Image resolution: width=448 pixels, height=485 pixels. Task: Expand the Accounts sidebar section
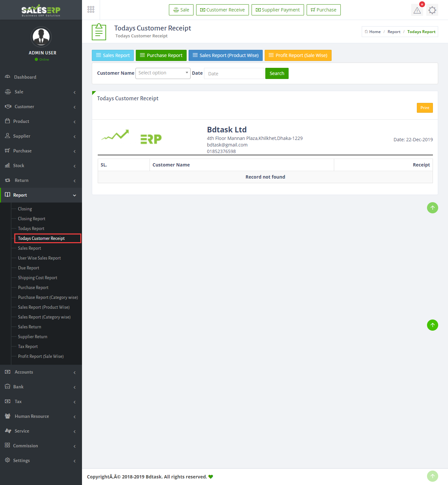pyautogui.click(x=41, y=372)
